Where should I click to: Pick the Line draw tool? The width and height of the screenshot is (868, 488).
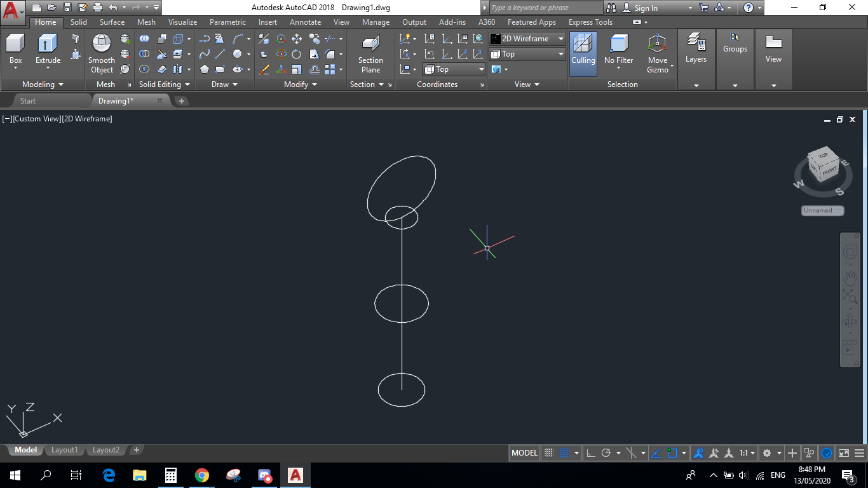coord(219,54)
